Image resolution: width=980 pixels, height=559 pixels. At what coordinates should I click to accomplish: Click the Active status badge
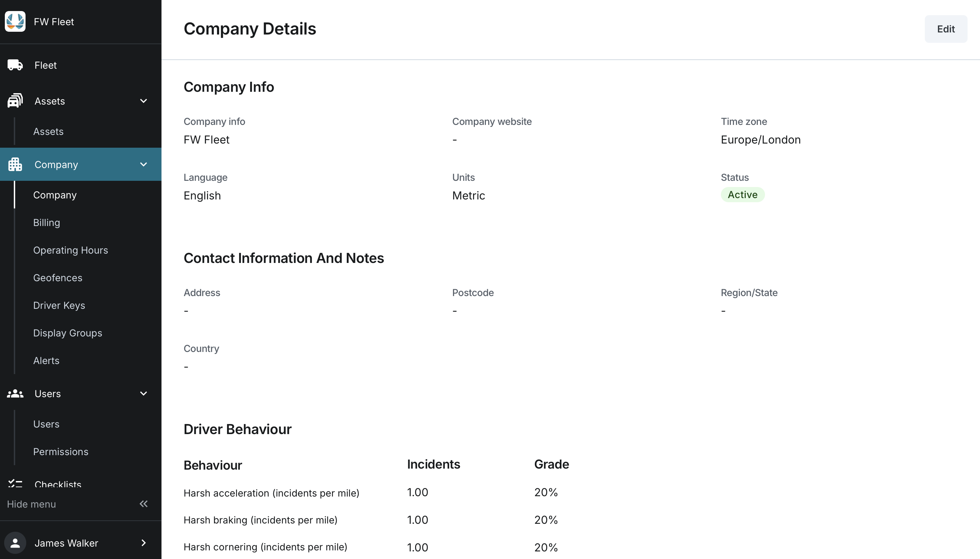tap(742, 195)
